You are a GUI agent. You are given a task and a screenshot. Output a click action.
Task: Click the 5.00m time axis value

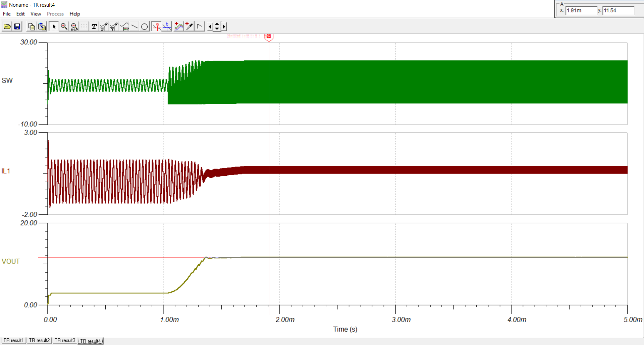click(x=633, y=320)
